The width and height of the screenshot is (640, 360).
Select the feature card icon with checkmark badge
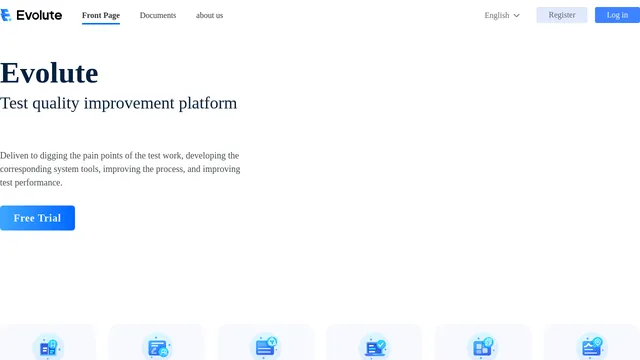[375, 347]
